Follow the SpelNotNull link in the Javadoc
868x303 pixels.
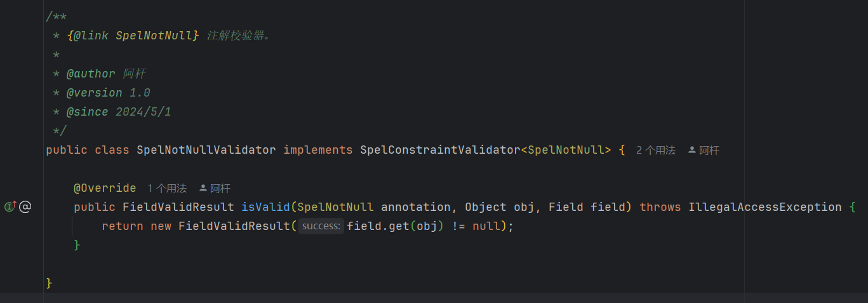click(154, 36)
